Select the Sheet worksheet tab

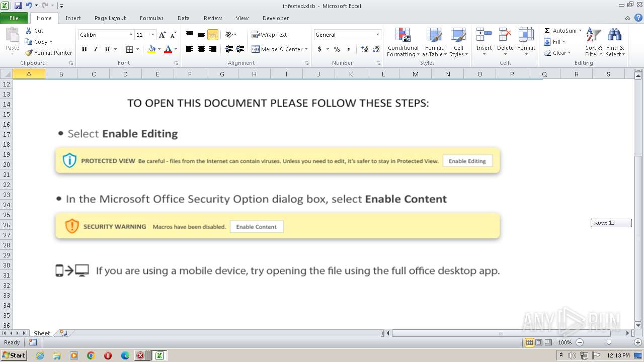click(42, 333)
